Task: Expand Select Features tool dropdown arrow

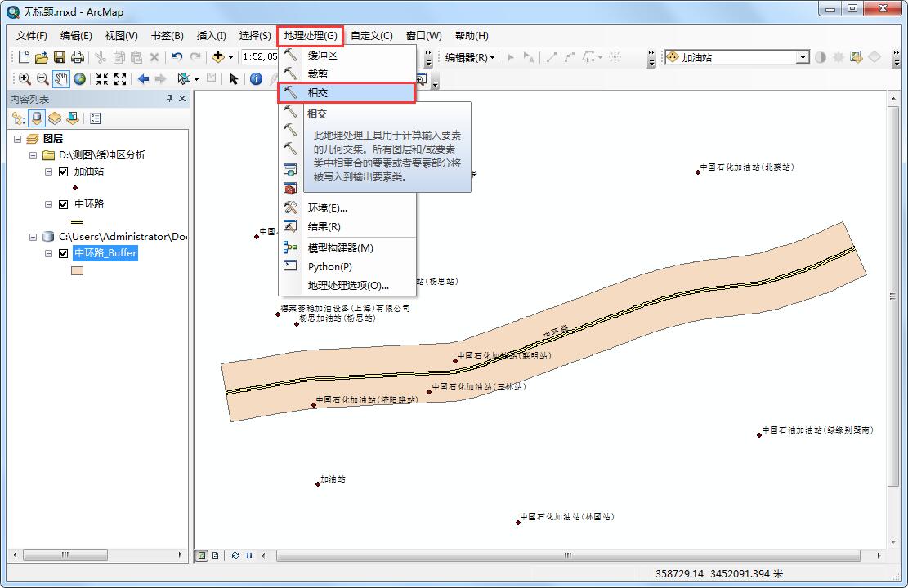Action: tap(196, 79)
